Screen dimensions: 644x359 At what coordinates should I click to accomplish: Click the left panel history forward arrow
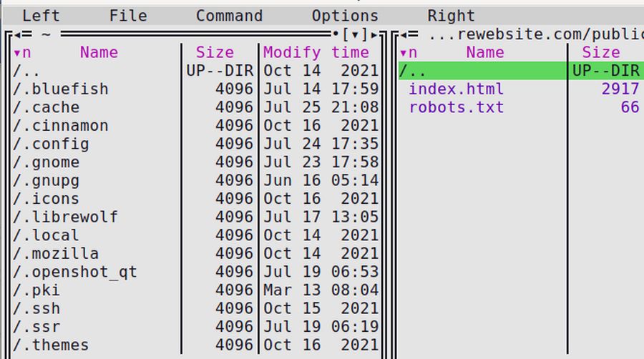(x=374, y=35)
